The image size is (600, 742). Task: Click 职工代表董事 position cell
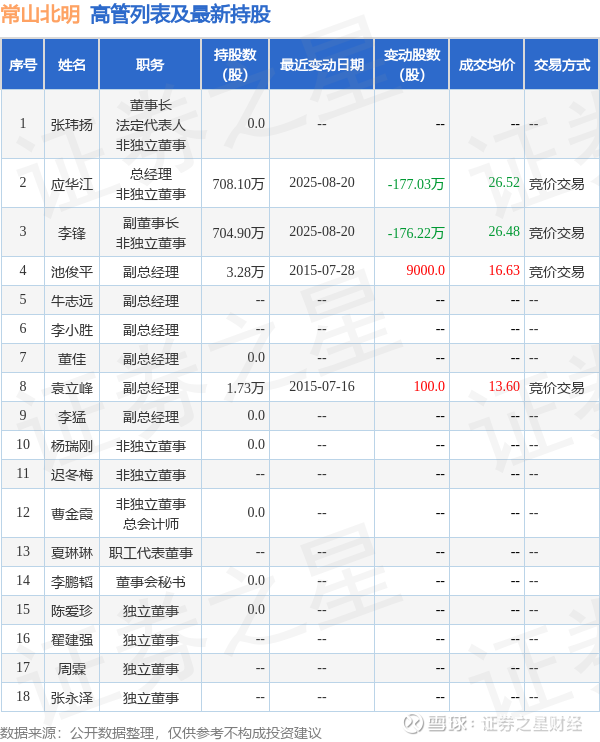point(150,553)
